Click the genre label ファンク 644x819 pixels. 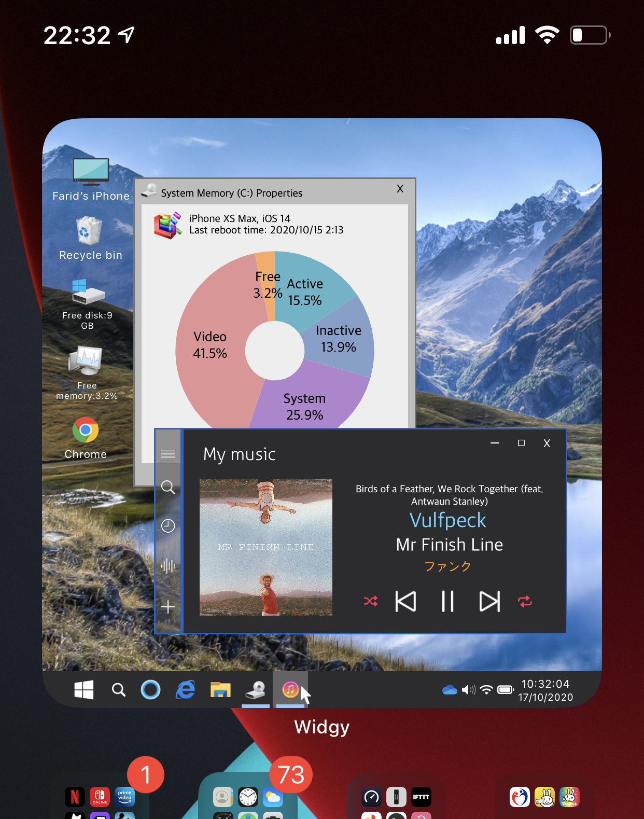(x=448, y=566)
